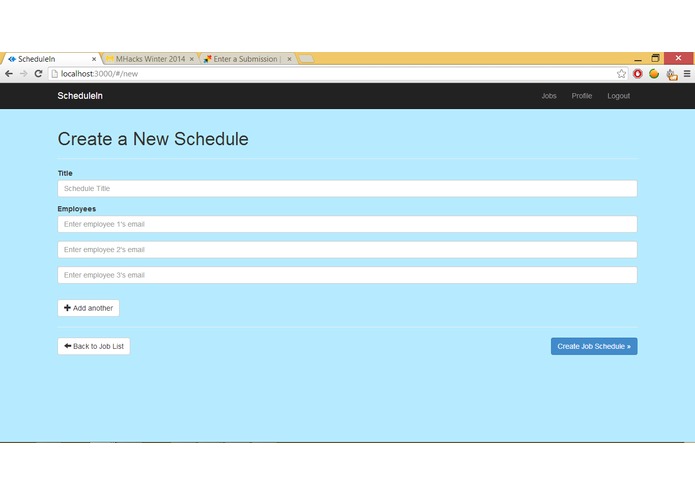The width and height of the screenshot is (695, 494).
Task: Click the employee 1's email field
Action: point(348,224)
